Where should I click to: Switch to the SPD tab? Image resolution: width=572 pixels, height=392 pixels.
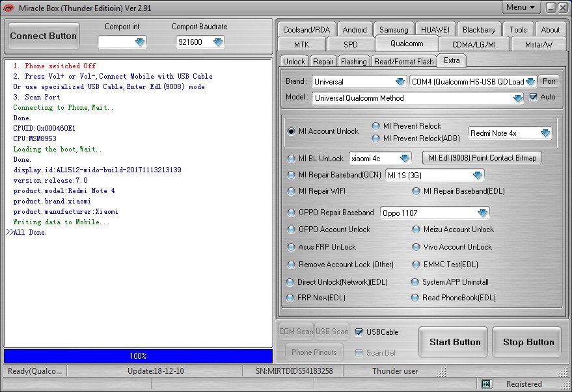coord(351,44)
